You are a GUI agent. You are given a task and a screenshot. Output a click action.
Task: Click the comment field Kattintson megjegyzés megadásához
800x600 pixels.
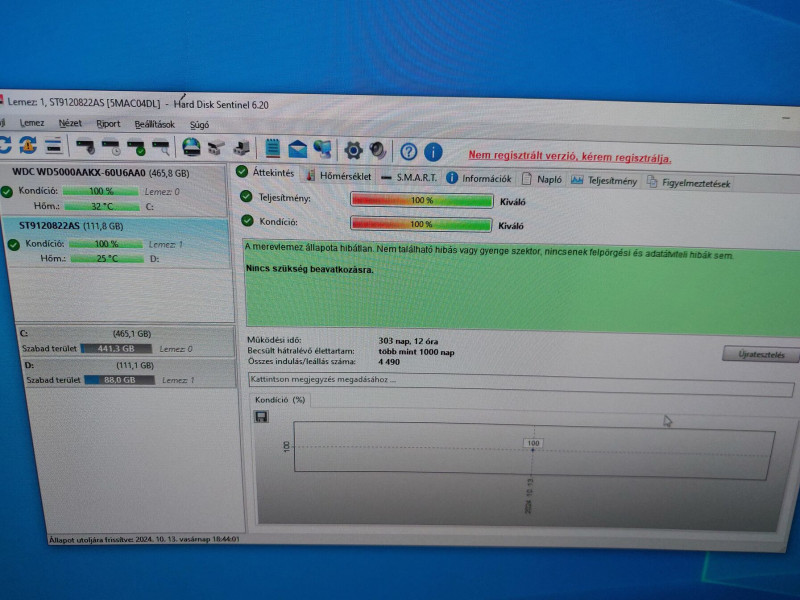520,384
